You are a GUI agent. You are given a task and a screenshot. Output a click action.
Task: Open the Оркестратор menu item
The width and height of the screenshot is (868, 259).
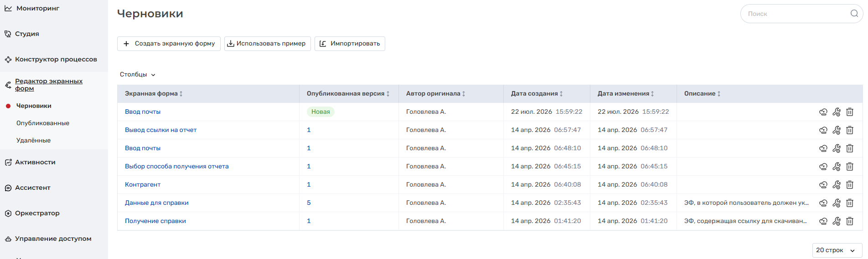37,213
